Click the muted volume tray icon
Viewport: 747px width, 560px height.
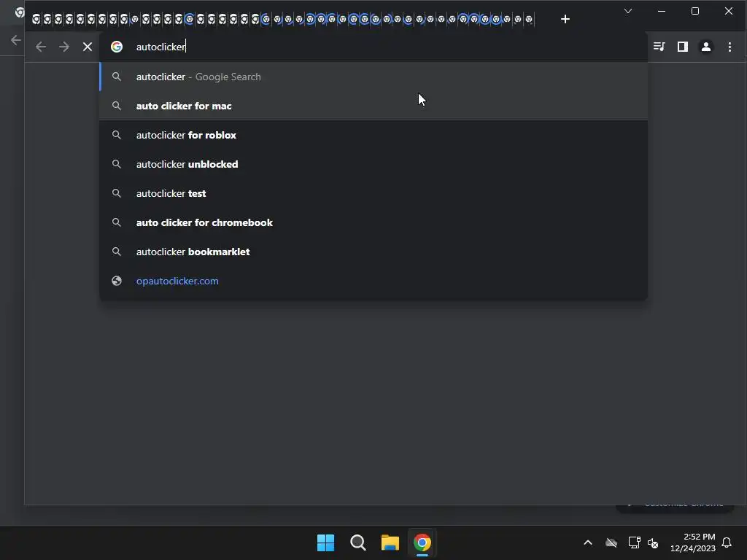click(653, 542)
